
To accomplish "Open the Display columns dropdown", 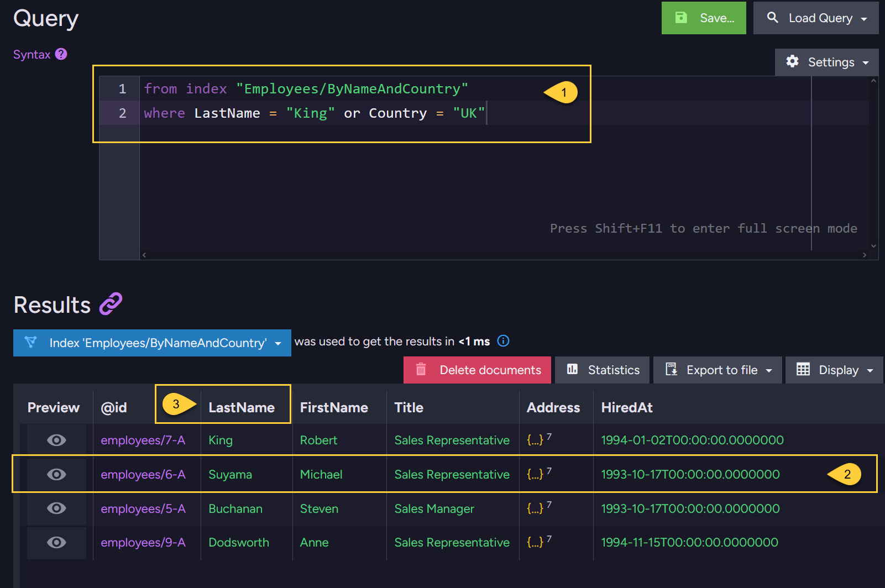I will pos(834,370).
